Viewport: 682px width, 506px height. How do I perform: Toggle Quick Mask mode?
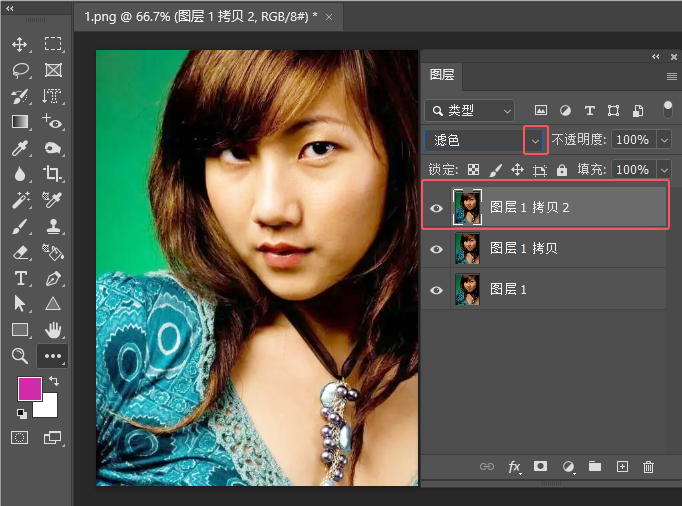point(20,437)
